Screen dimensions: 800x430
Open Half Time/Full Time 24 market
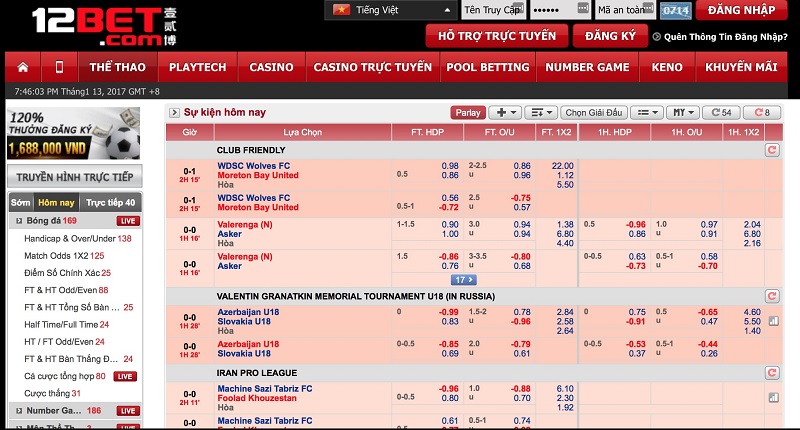(x=66, y=324)
